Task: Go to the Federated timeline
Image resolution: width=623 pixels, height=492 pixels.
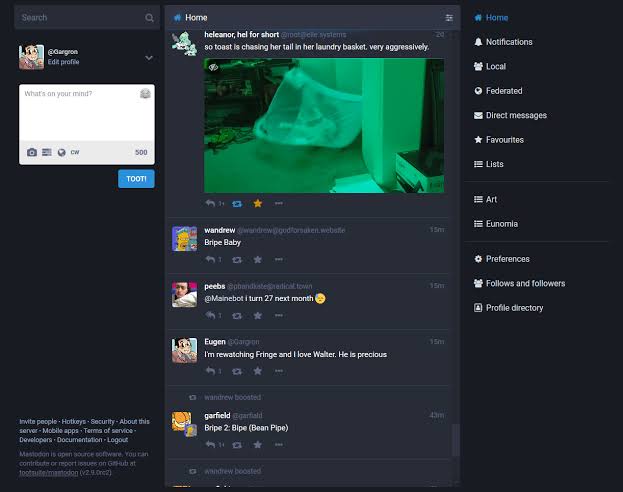Action: tap(503, 91)
